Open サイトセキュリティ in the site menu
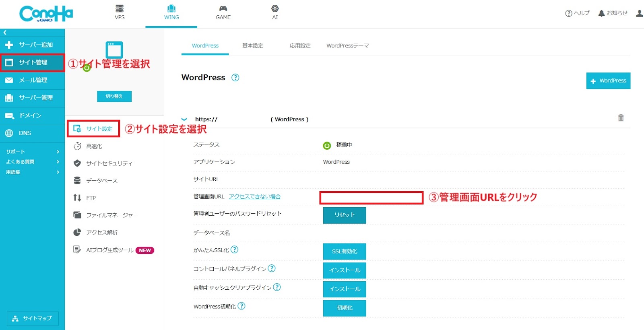The image size is (644, 330). [103, 163]
